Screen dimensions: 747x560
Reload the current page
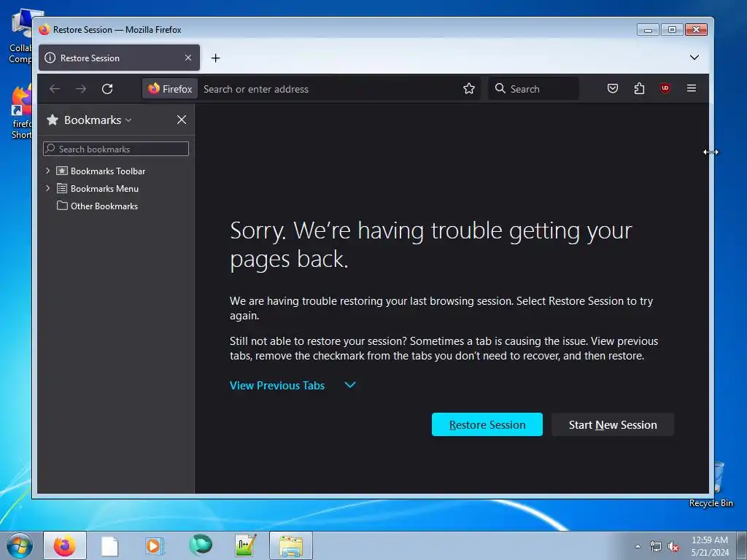pyautogui.click(x=107, y=88)
